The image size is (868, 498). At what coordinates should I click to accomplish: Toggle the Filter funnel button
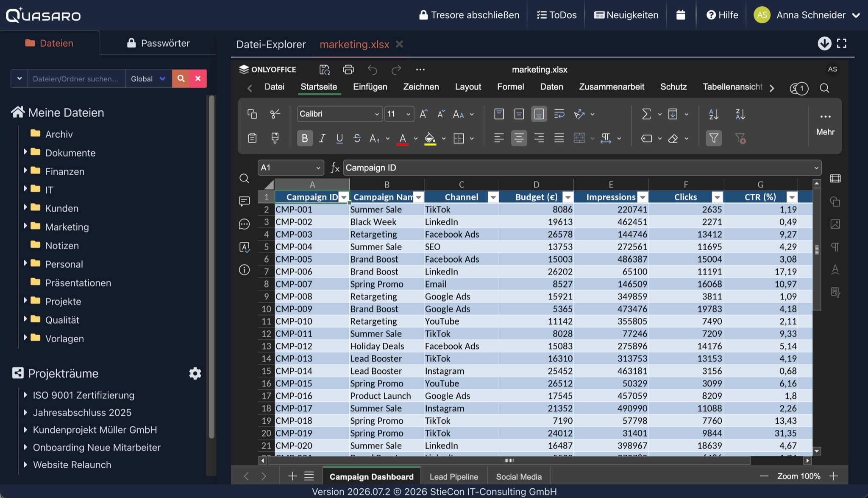click(x=714, y=138)
